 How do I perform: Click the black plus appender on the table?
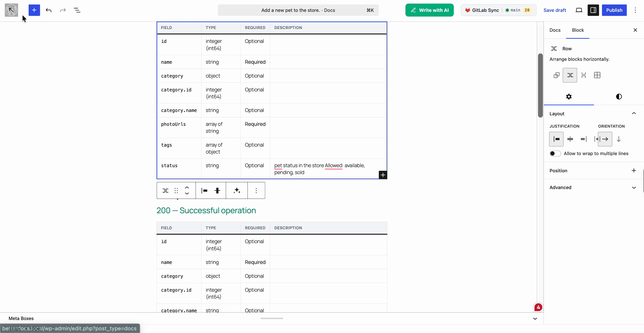[x=383, y=175]
